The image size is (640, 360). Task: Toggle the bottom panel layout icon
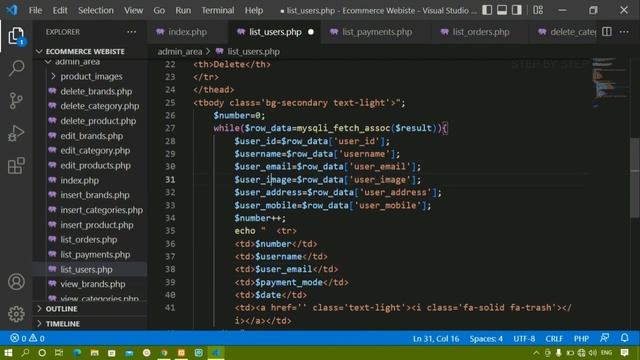click(x=502, y=10)
